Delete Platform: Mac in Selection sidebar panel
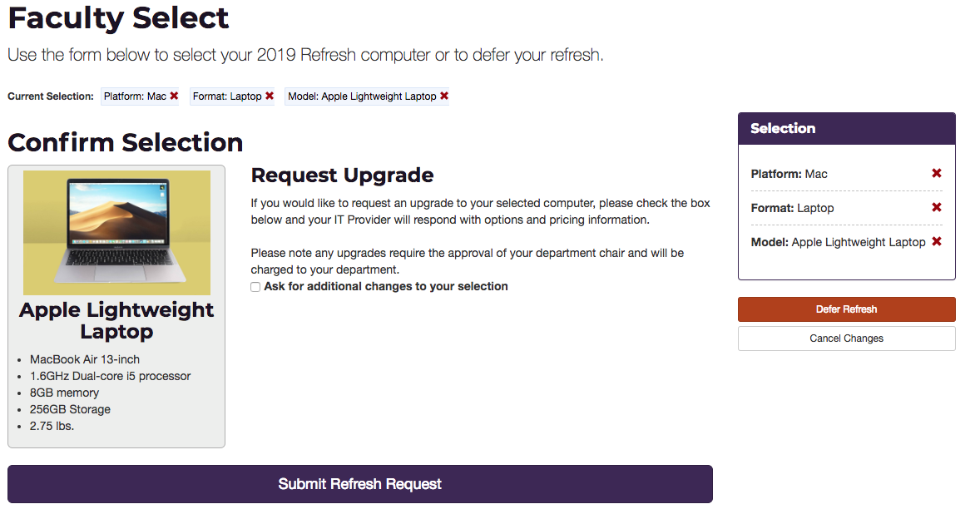This screenshot has width=980, height=514. coord(936,173)
